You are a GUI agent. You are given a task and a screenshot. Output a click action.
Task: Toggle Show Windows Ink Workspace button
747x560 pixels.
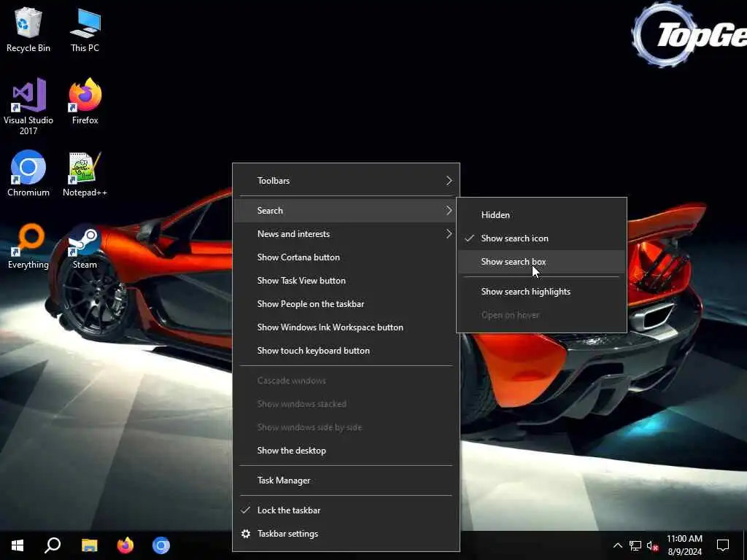click(346, 327)
